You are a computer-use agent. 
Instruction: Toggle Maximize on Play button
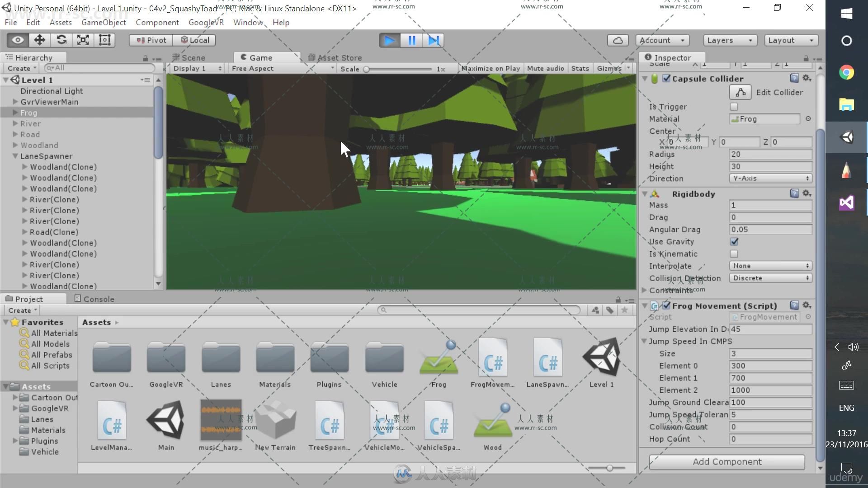[490, 68]
